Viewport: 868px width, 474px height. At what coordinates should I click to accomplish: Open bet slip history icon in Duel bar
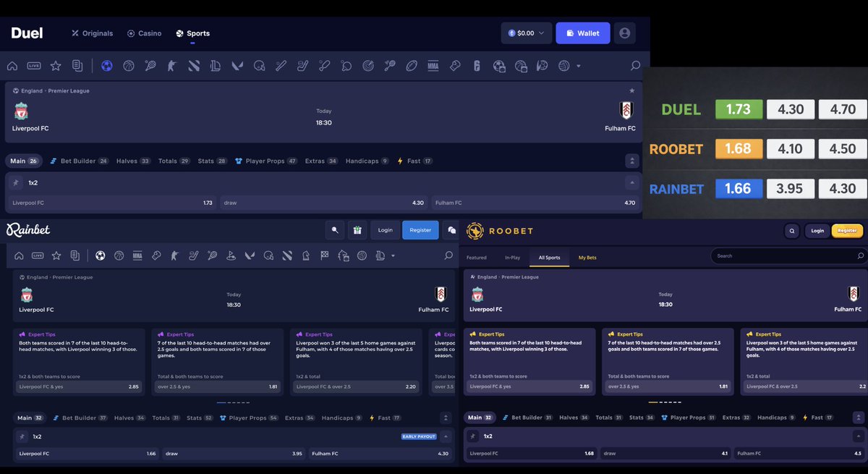click(x=77, y=66)
